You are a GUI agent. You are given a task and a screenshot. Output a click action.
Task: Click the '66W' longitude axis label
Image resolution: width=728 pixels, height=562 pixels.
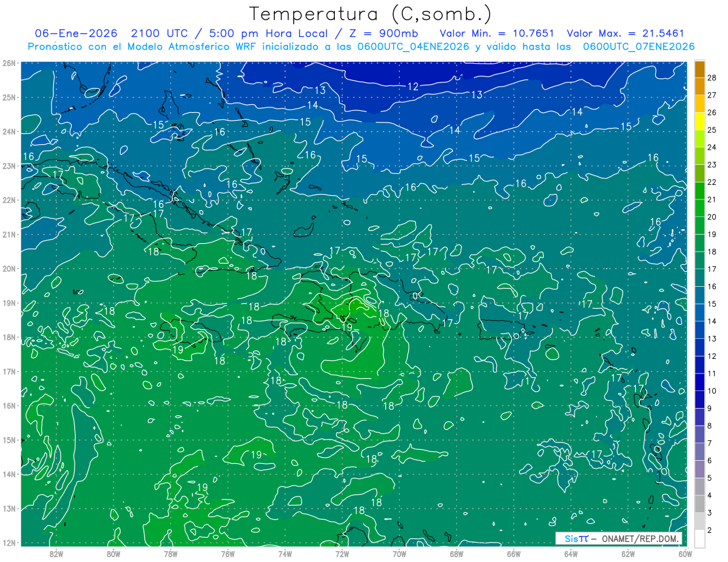point(513,554)
